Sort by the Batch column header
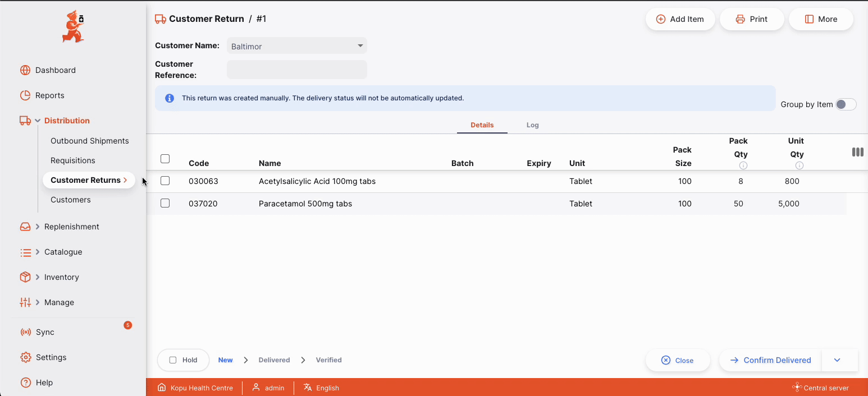This screenshot has height=396, width=868. pyautogui.click(x=463, y=163)
